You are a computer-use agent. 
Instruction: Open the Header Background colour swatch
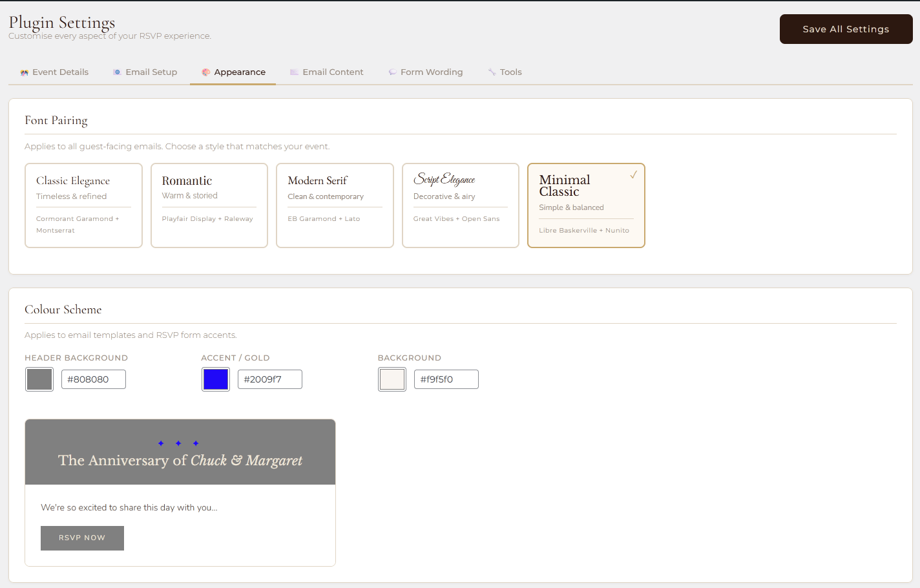click(39, 379)
